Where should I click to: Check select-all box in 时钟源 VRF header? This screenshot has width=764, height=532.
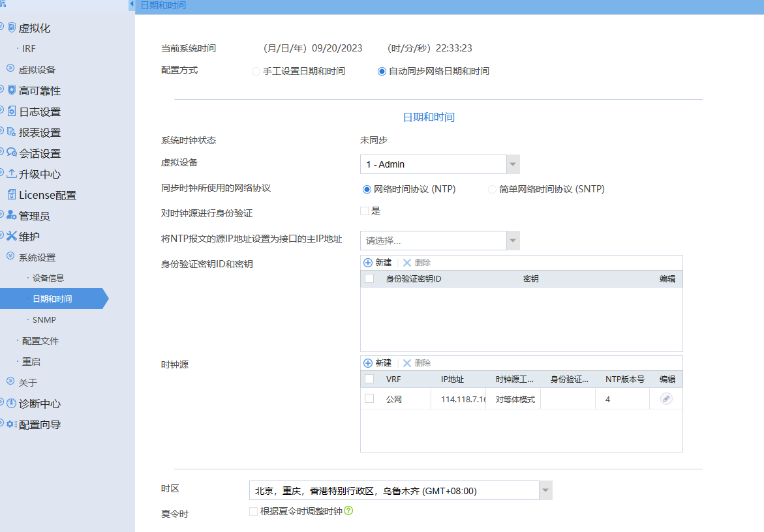[x=369, y=379]
